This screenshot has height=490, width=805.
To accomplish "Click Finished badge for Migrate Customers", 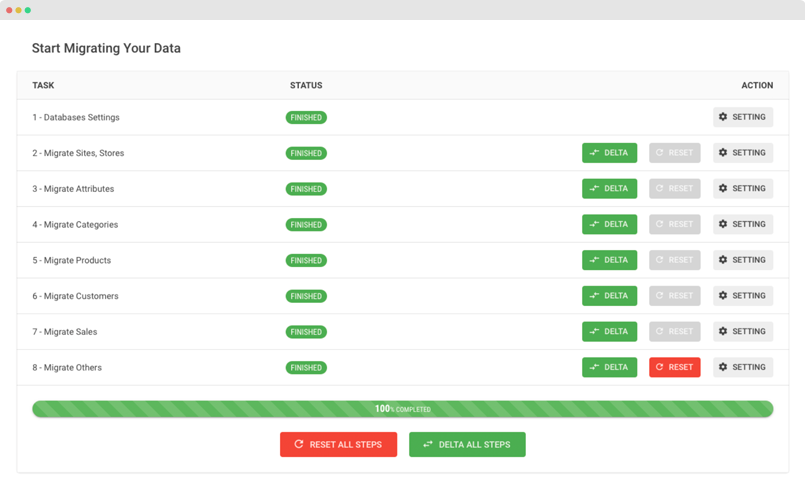I will (x=306, y=296).
